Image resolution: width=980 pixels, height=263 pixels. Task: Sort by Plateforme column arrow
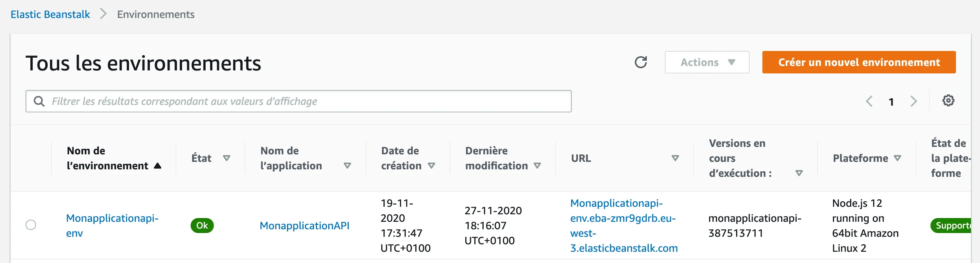click(x=897, y=158)
